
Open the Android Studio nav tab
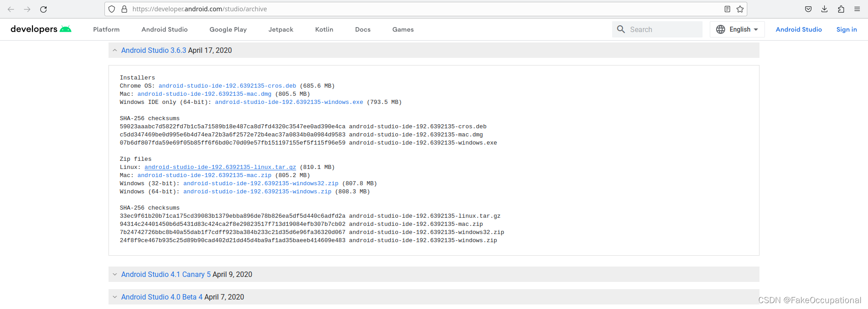(165, 29)
